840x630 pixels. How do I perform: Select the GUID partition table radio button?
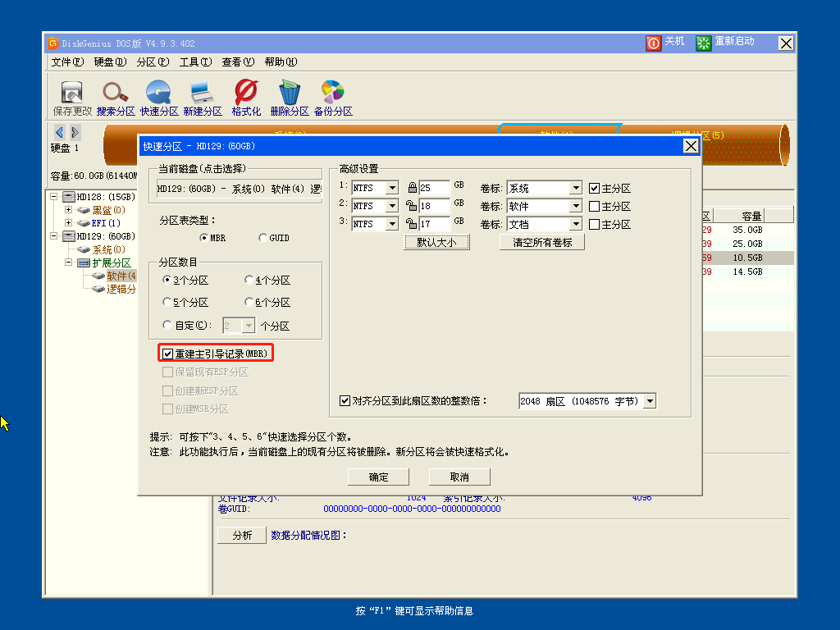[x=263, y=238]
